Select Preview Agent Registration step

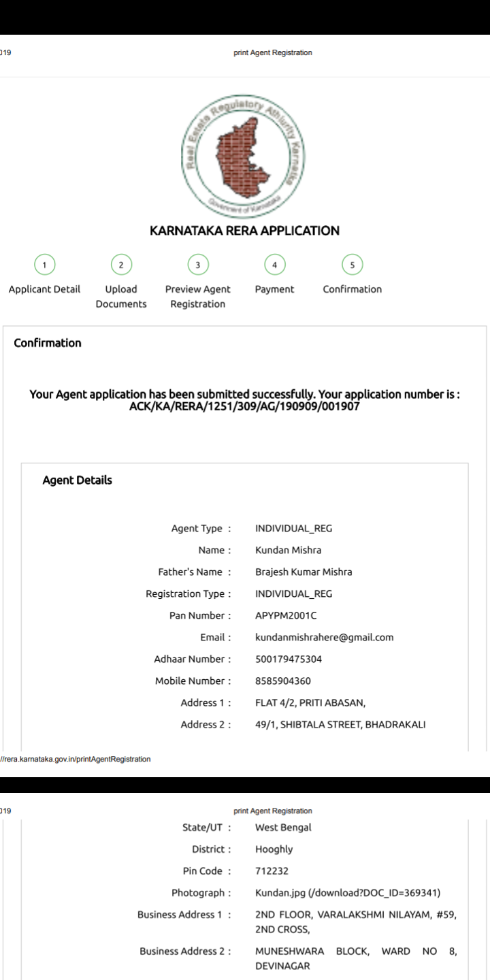click(197, 297)
